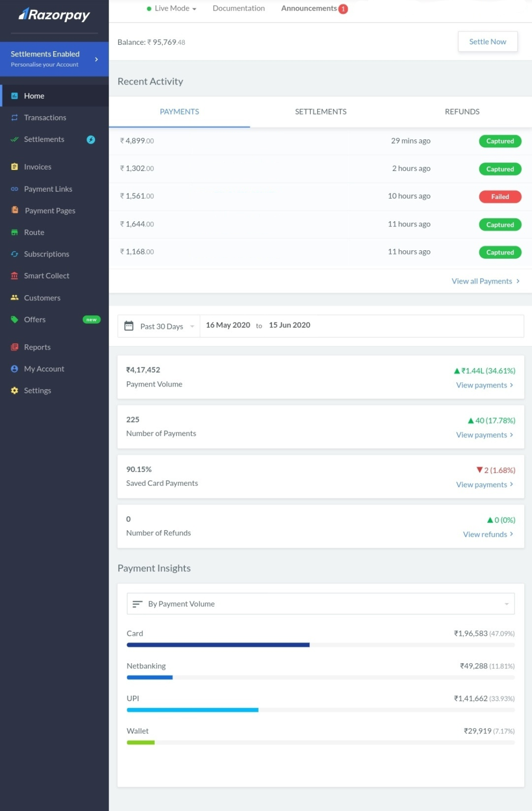
Task: Open the REFUNDS tab
Action: click(x=462, y=111)
